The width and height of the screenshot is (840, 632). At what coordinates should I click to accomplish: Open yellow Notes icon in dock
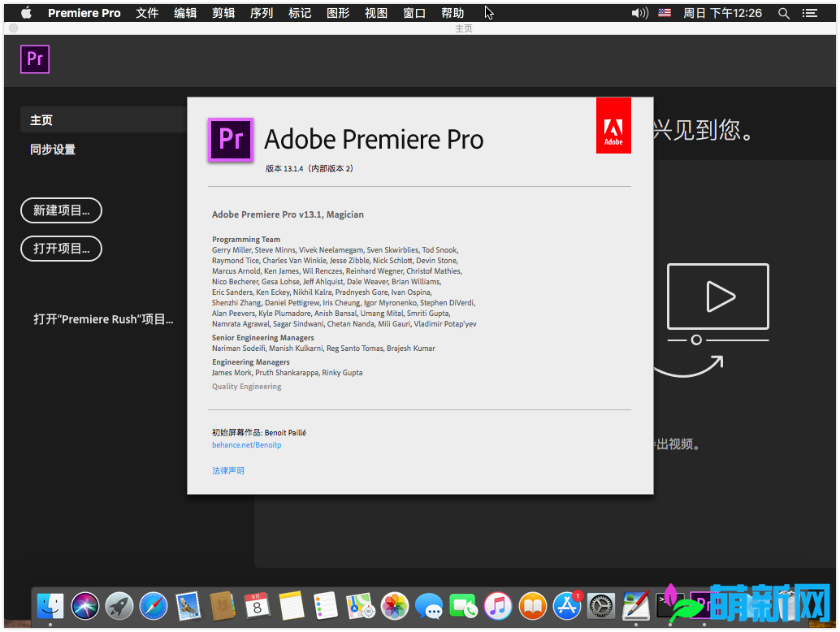(x=292, y=606)
